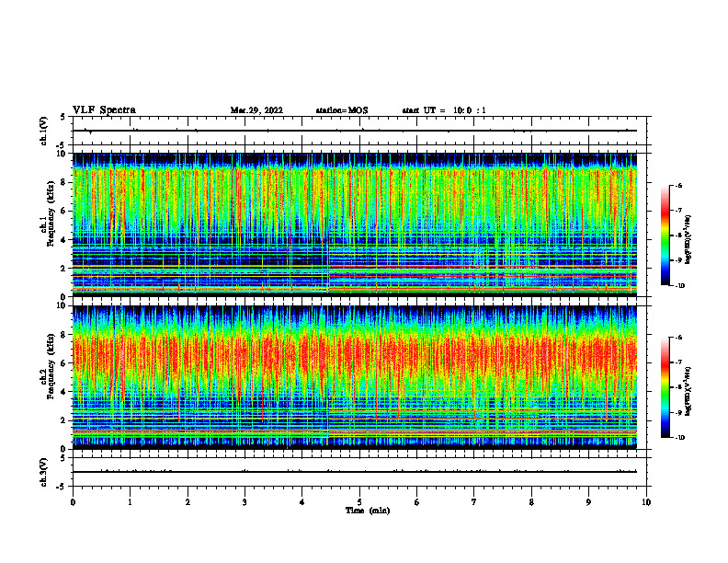Click the time axis tick label "10"
The image size is (728, 563).
tap(646, 502)
